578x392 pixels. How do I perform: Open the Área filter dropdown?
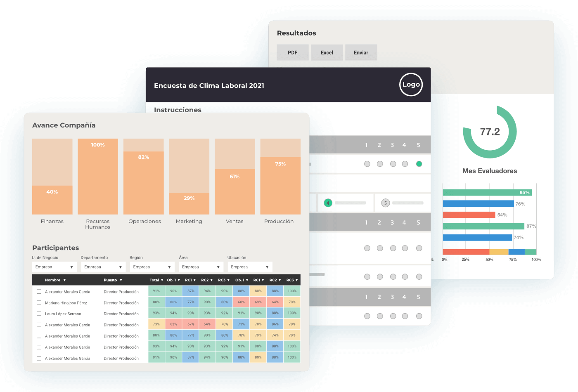click(x=201, y=267)
